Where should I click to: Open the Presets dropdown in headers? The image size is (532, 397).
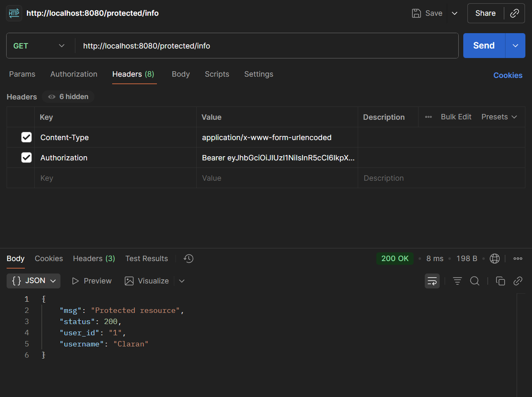point(499,117)
